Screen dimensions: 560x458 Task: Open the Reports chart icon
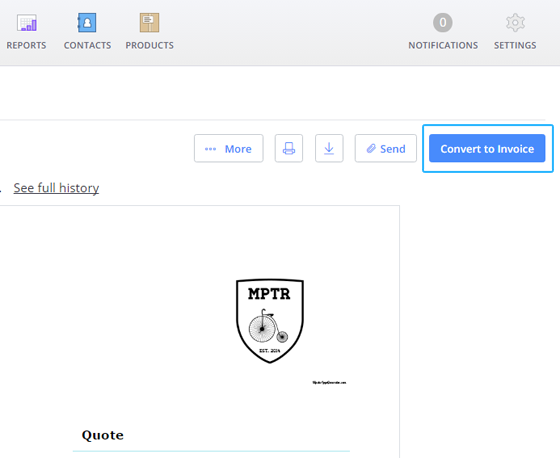(x=27, y=23)
